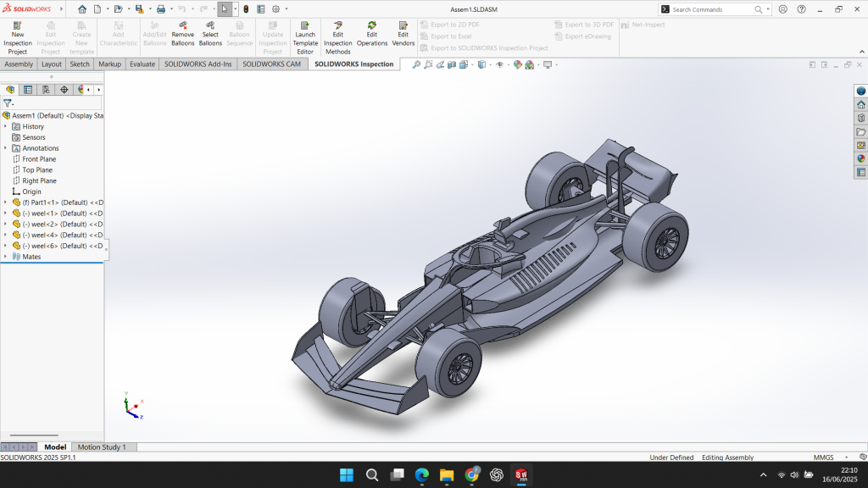Toggle the Hide/Show Items eye icon

[499, 64]
